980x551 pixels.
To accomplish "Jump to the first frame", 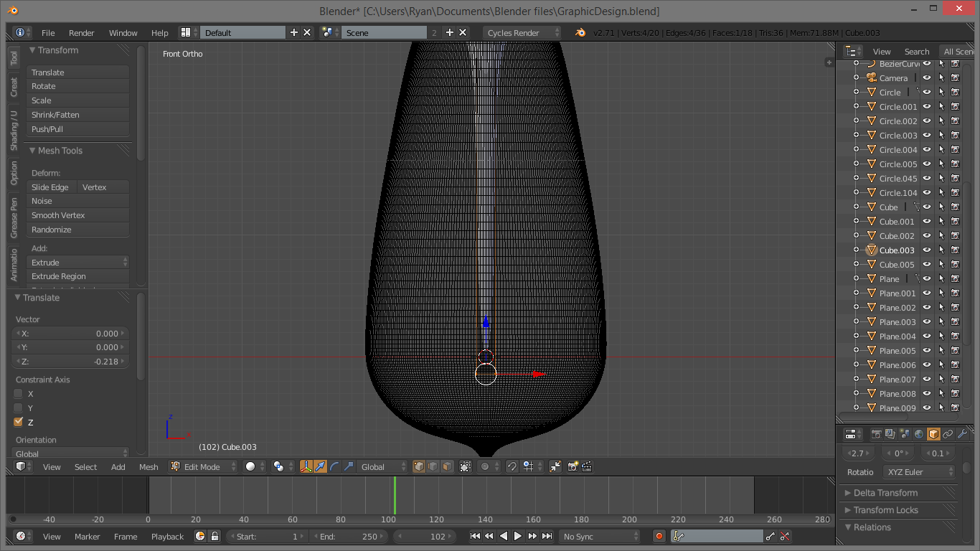I will point(475,536).
